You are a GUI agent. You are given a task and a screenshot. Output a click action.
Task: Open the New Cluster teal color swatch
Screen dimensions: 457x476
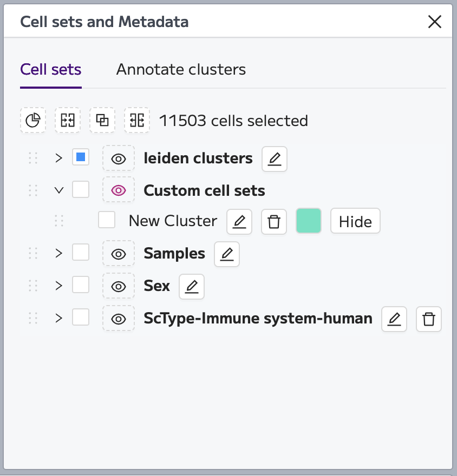(309, 221)
